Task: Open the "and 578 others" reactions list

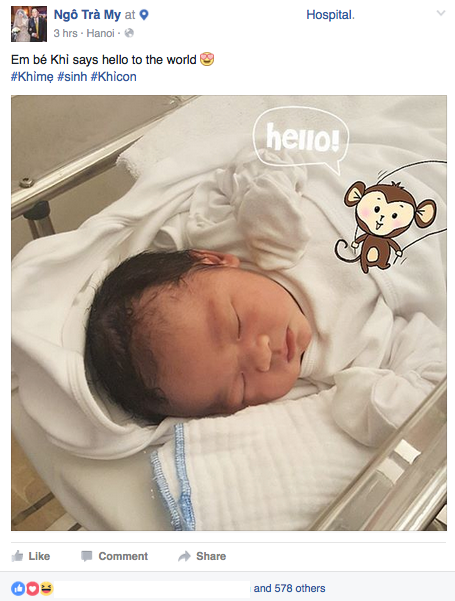Action: pyautogui.click(x=289, y=588)
